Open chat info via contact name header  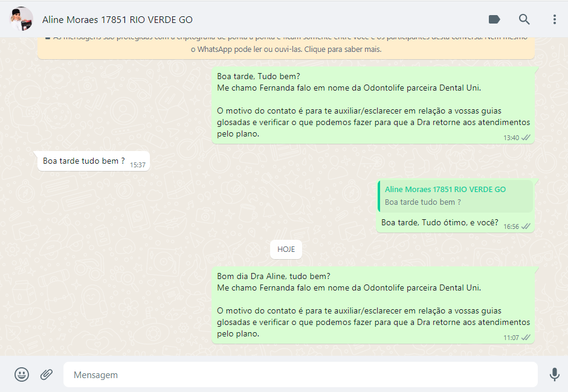click(x=117, y=19)
